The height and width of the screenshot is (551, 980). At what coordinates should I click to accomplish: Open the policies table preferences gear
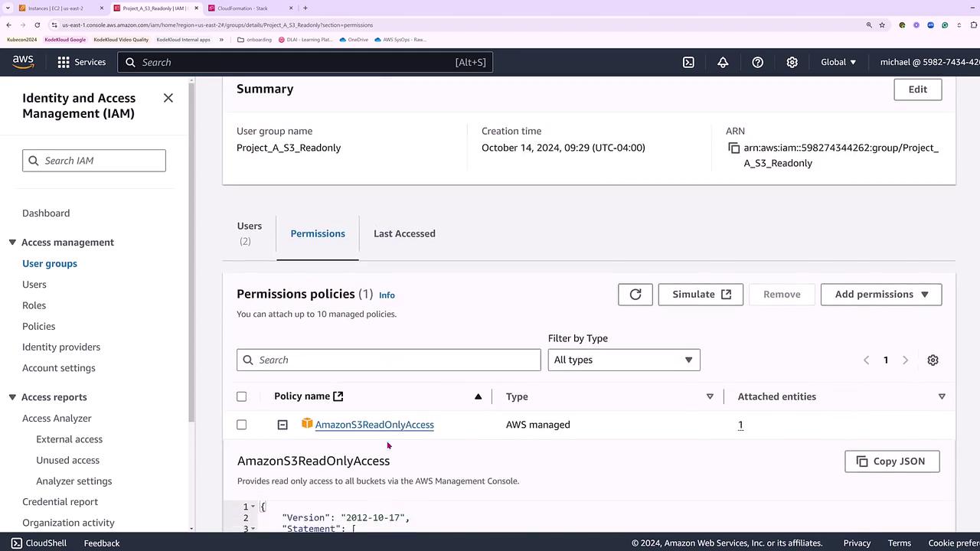tap(933, 360)
